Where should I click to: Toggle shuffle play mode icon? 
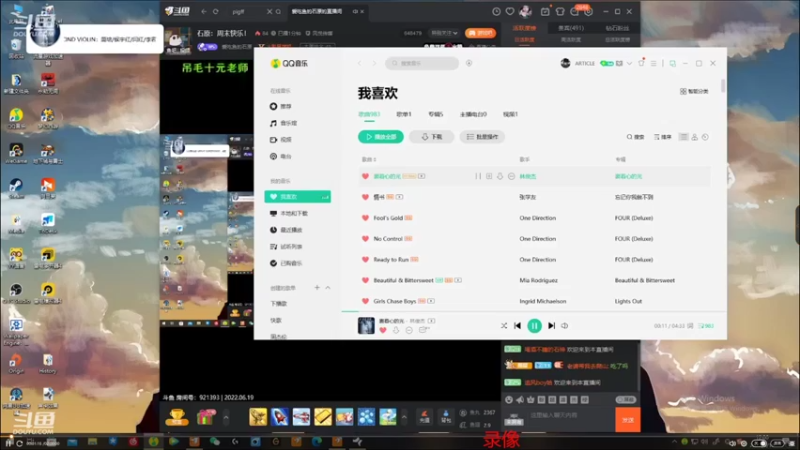coord(504,326)
